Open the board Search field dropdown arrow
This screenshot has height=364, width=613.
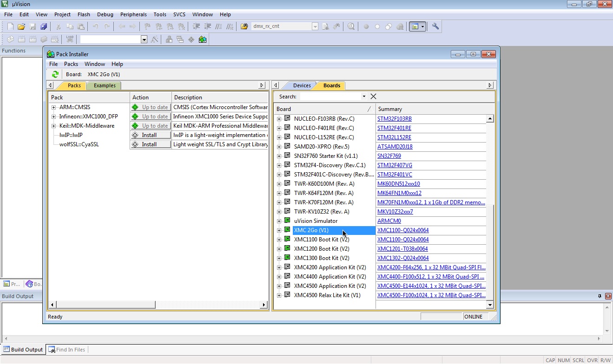(x=363, y=97)
